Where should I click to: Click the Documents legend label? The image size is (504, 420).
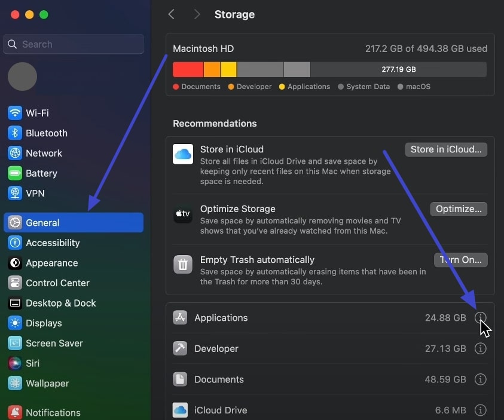click(x=201, y=87)
